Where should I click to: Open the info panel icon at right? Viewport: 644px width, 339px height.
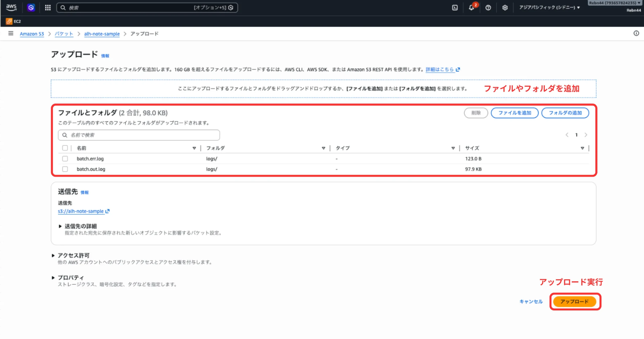(x=636, y=33)
